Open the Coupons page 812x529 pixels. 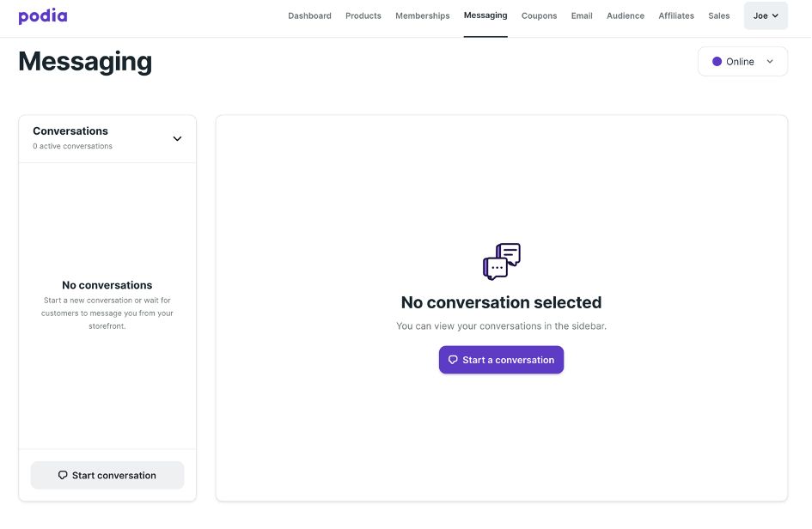click(539, 15)
